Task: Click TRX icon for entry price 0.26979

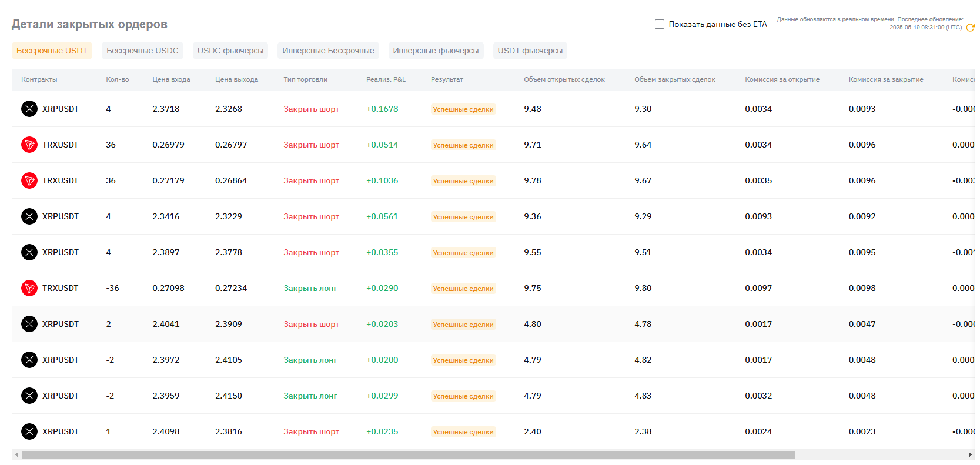Action: tap(29, 145)
